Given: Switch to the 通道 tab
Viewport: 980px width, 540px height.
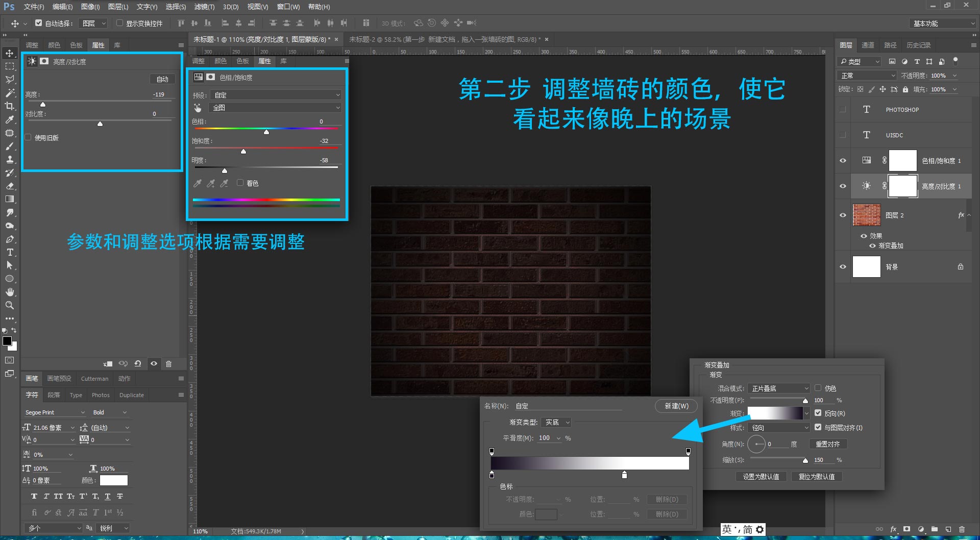Looking at the screenshot, I should click(x=868, y=45).
